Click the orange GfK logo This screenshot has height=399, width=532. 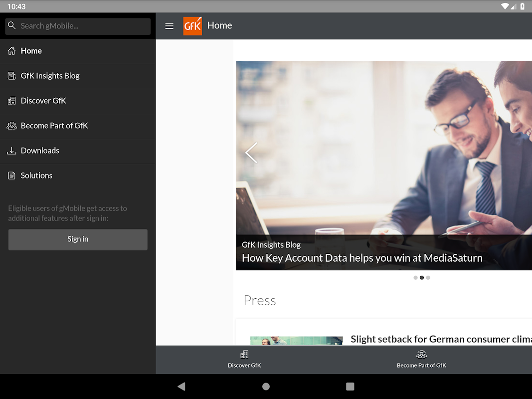[x=192, y=26]
